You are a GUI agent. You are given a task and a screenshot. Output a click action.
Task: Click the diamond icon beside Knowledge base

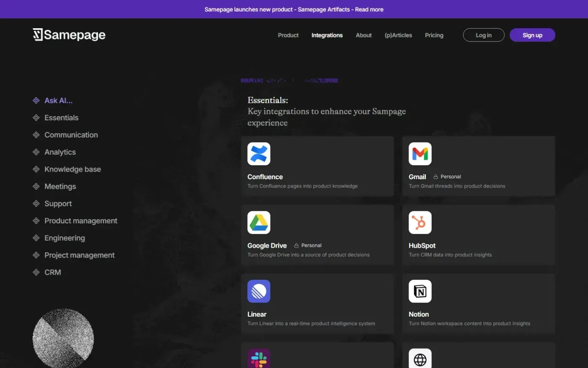(x=36, y=169)
